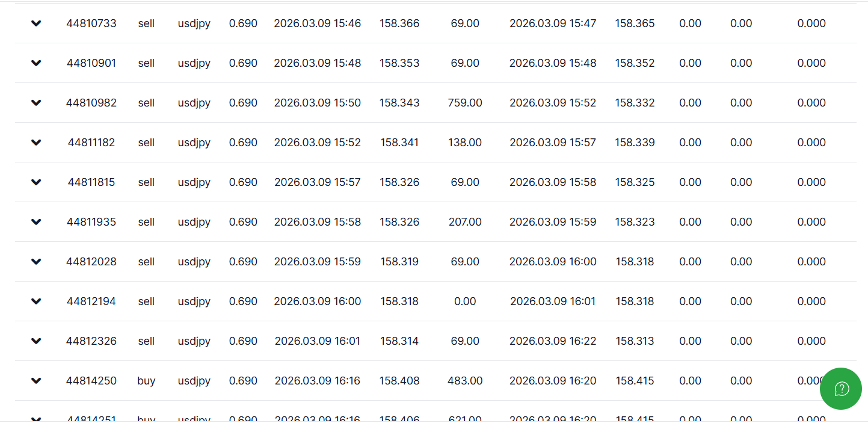
Task: Expand buy order 44814250 details
Action: tap(36, 381)
